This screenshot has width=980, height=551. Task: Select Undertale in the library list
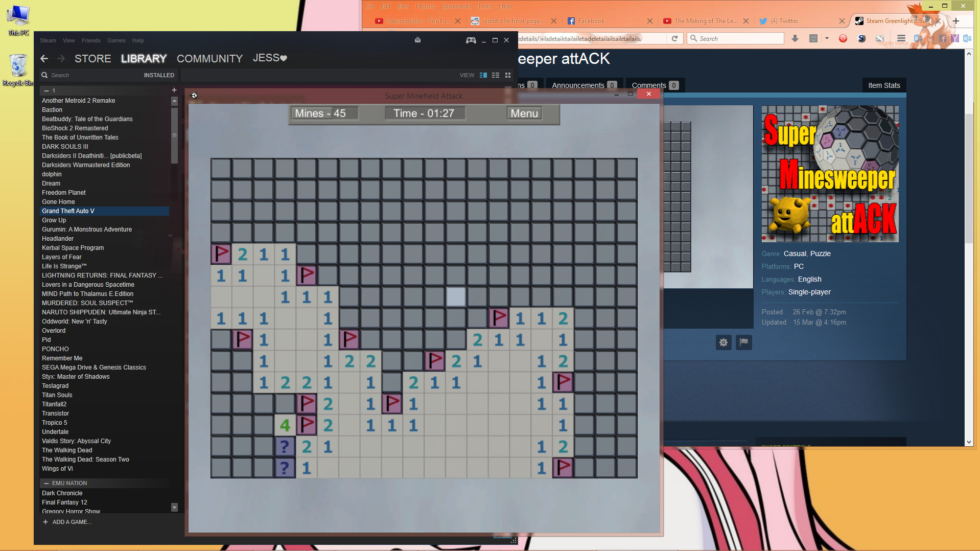pyautogui.click(x=55, y=431)
